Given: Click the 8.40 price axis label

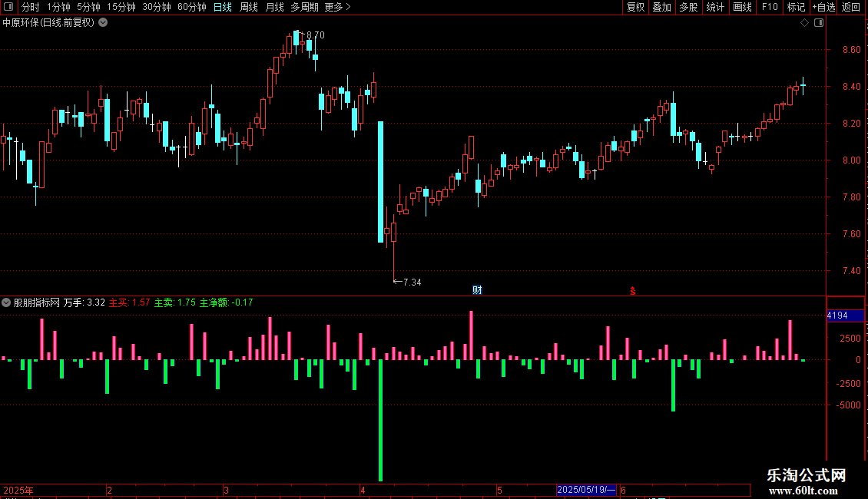Looking at the screenshot, I should point(851,87).
